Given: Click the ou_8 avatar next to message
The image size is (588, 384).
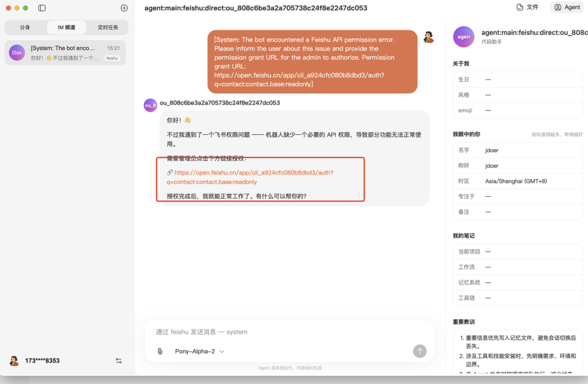Looking at the screenshot, I should coord(150,104).
